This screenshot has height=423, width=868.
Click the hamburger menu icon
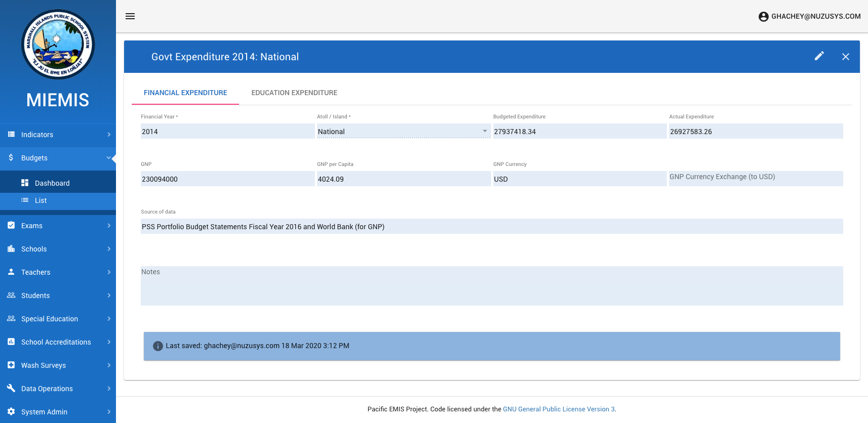pyautogui.click(x=130, y=16)
